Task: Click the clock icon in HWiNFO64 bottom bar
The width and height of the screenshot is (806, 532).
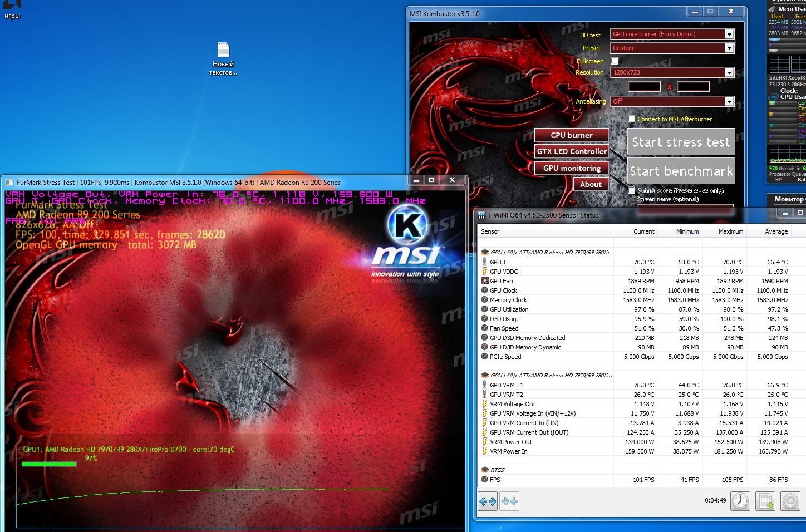Action: 740,501
